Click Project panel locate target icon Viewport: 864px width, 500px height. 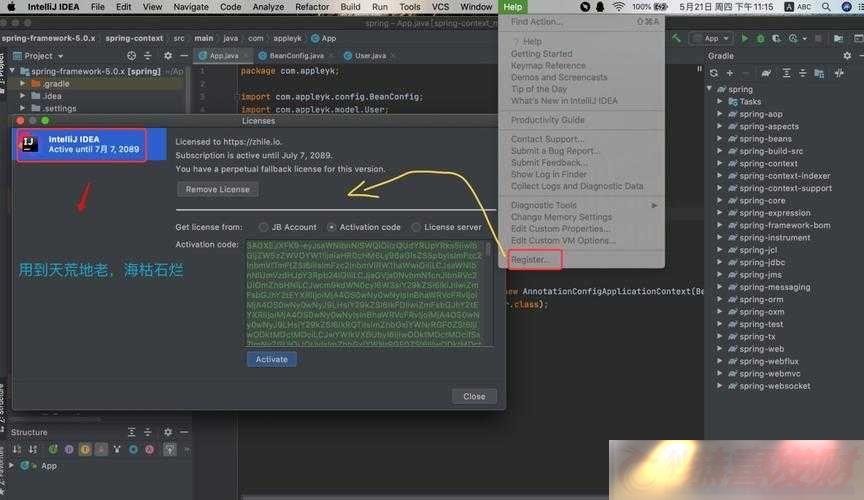pos(131,56)
